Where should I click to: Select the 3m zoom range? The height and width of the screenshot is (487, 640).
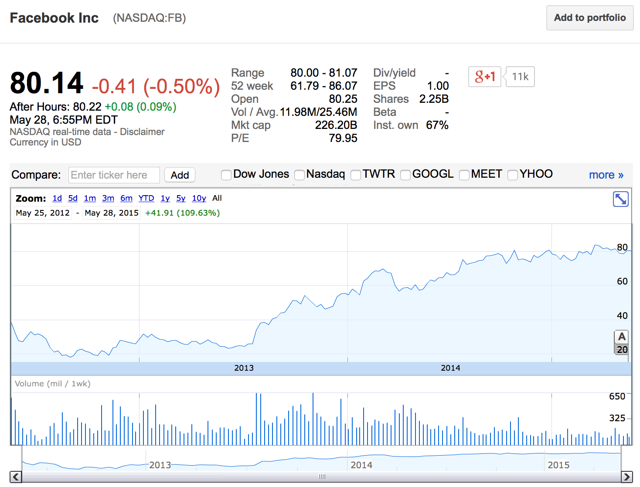click(x=108, y=198)
